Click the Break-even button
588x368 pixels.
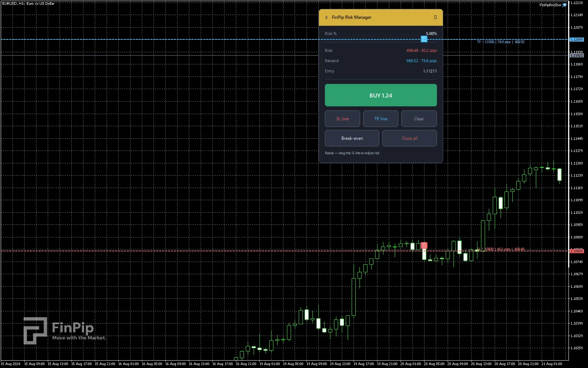[352, 138]
